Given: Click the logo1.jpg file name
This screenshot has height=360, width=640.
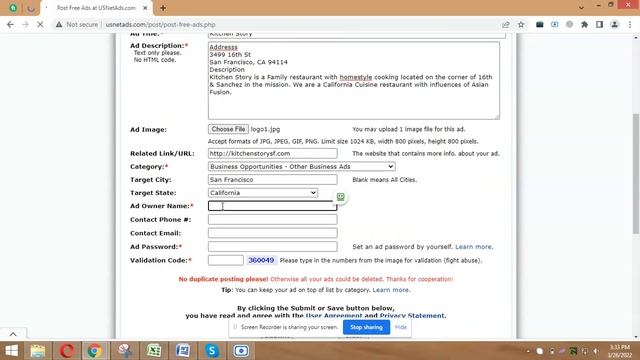Looking at the screenshot, I should [x=265, y=129].
